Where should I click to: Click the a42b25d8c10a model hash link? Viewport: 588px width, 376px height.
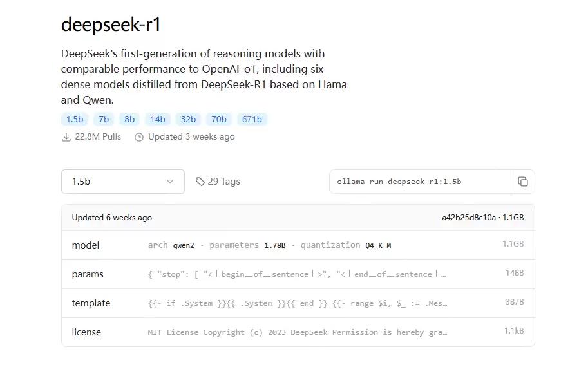click(469, 218)
